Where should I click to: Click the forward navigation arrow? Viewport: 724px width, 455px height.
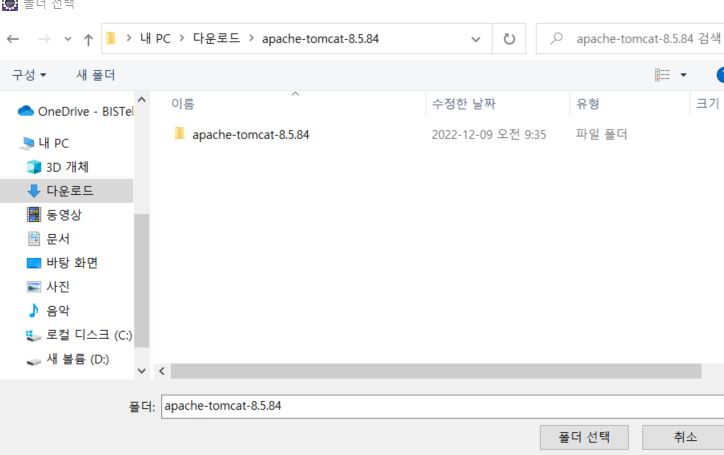pyautogui.click(x=43, y=39)
